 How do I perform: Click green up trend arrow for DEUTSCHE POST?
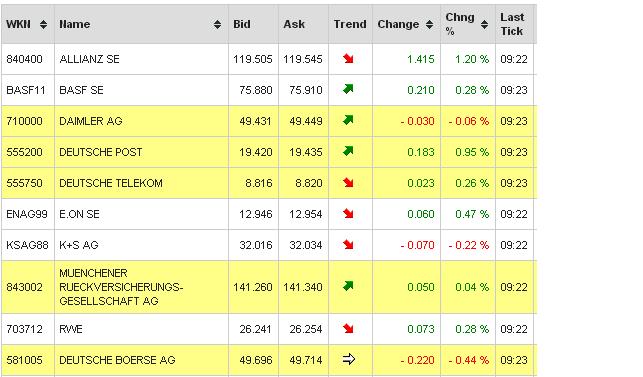(348, 151)
